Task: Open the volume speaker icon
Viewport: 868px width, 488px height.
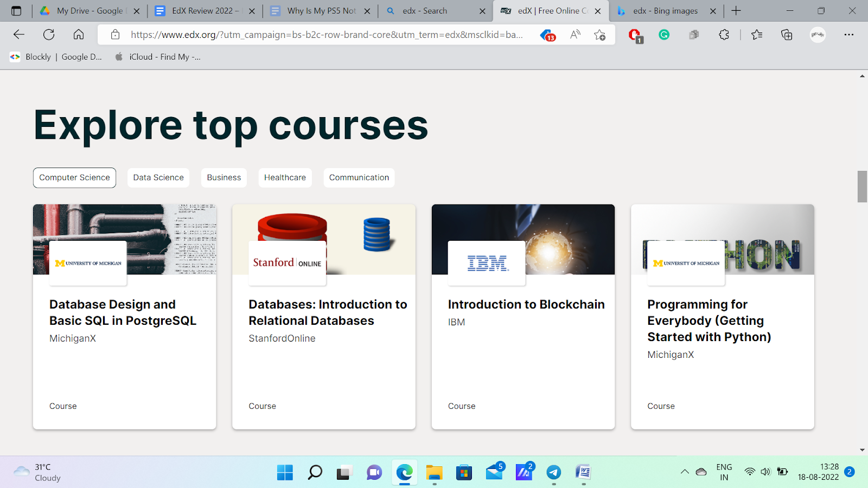Action: [765, 472]
